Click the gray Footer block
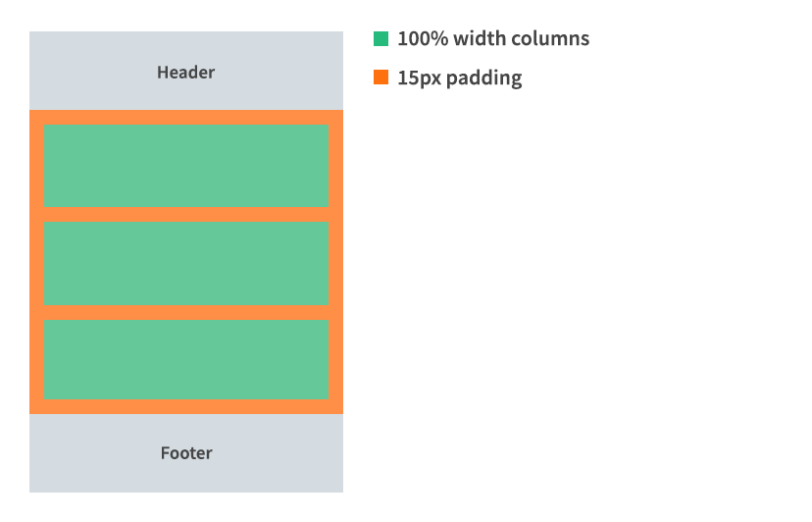This screenshot has height=522, width=812. 186,453
